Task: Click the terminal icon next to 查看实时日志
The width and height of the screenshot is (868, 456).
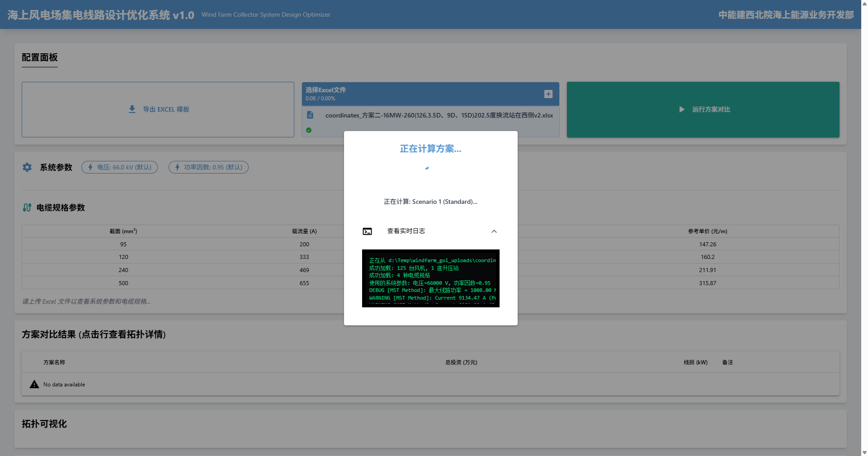Action: click(368, 231)
